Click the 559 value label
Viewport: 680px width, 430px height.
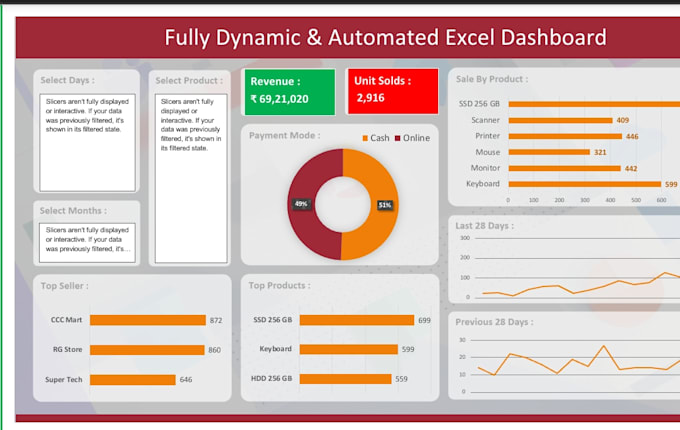tap(401, 379)
